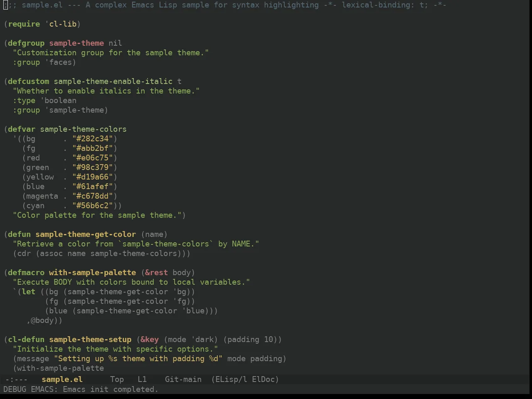The height and width of the screenshot is (399, 532).
Task: Click the 'defmacro' keyword
Action: coord(26,272)
